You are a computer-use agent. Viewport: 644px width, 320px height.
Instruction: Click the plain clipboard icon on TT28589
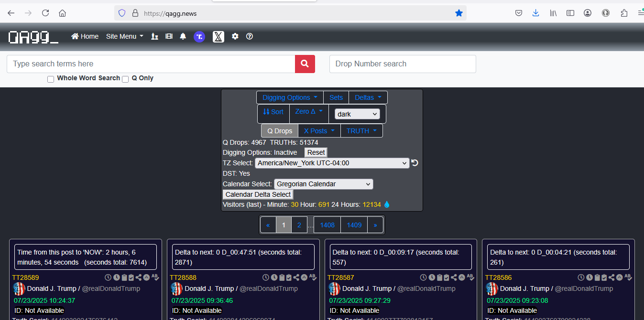coord(124,277)
